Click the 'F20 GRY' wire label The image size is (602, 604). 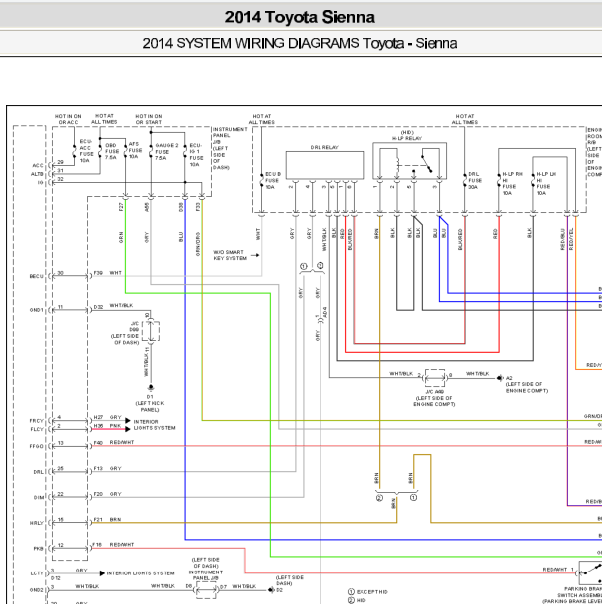[x=107, y=494]
